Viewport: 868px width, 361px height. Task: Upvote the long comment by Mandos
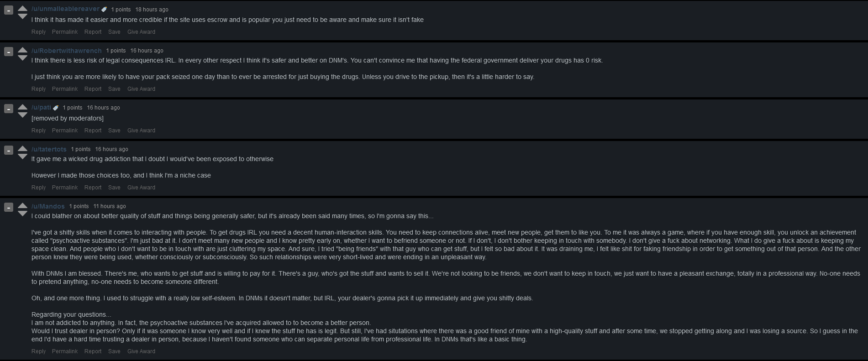click(22, 205)
